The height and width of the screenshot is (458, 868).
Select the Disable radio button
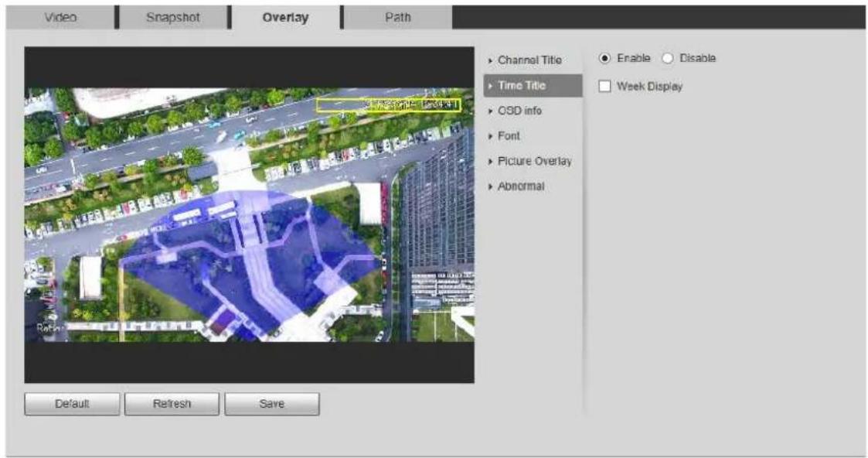[668, 58]
